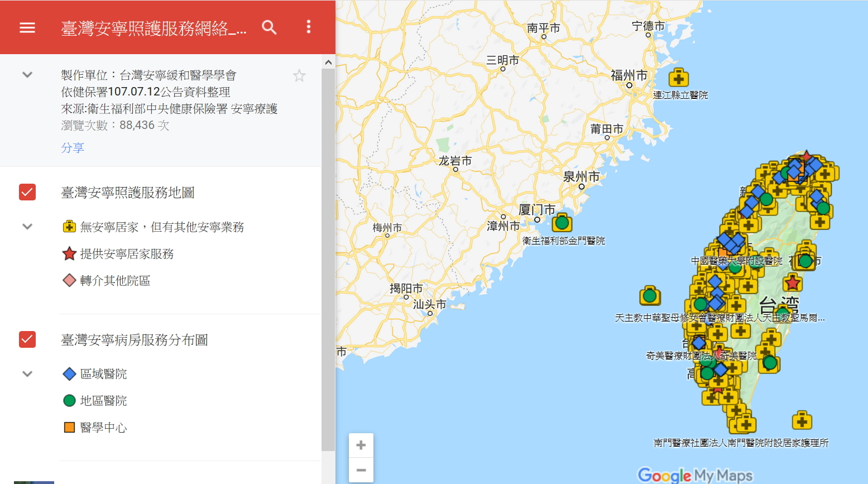Uncheck 臺灣安寧照護服務地圖 layer checkbox
Viewport: 868px width, 484px height.
pos(27,192)
